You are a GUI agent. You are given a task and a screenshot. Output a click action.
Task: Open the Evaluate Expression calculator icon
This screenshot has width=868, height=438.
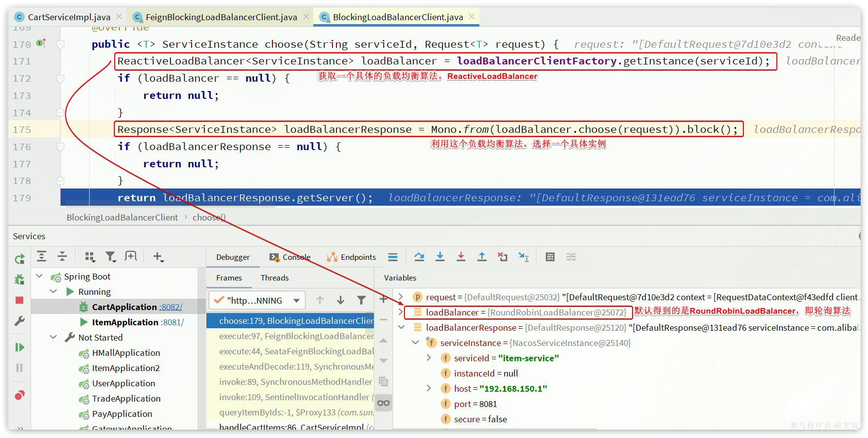pos(550,257)
